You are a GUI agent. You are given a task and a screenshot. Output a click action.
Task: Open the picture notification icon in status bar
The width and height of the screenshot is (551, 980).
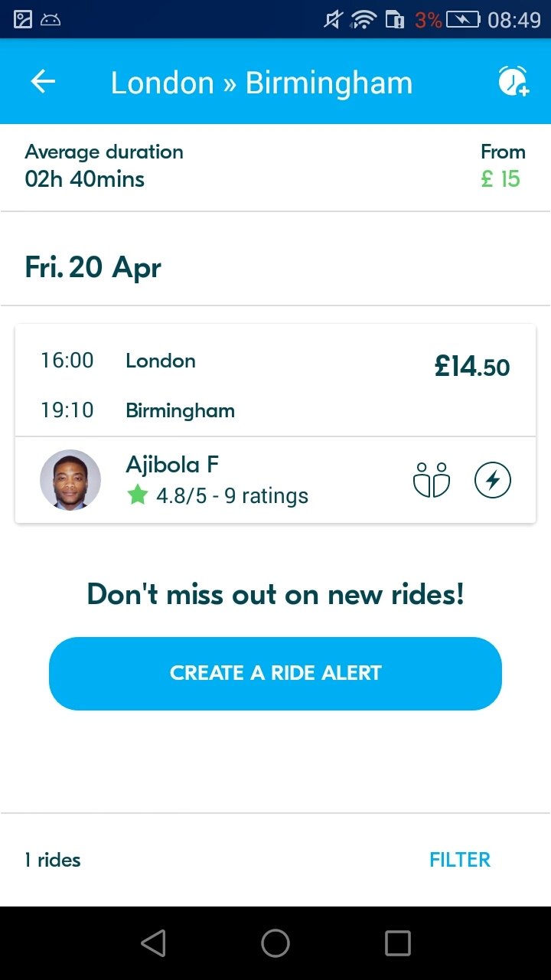23,19
